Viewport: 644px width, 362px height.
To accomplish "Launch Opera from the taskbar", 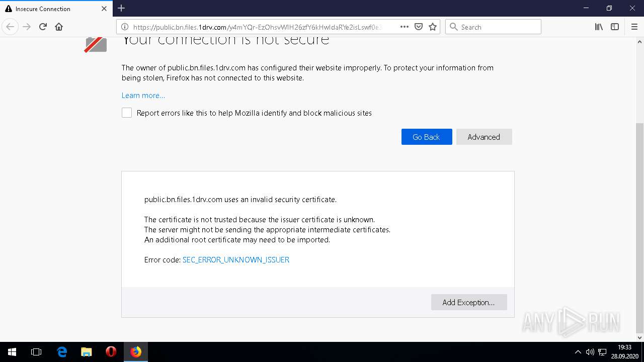I will click(111, 352).
